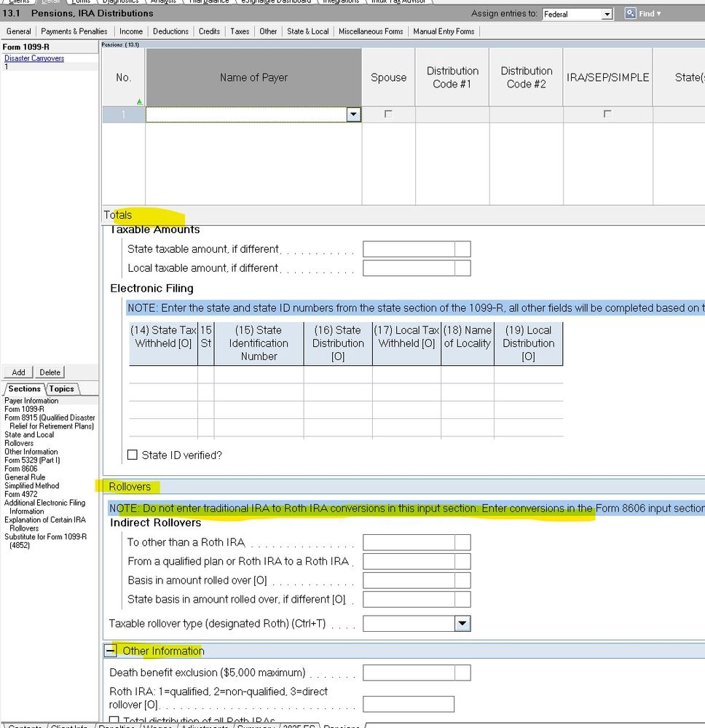705x728 pixels.
Task: Click the State taxable amount field
Action: (408, 249)
